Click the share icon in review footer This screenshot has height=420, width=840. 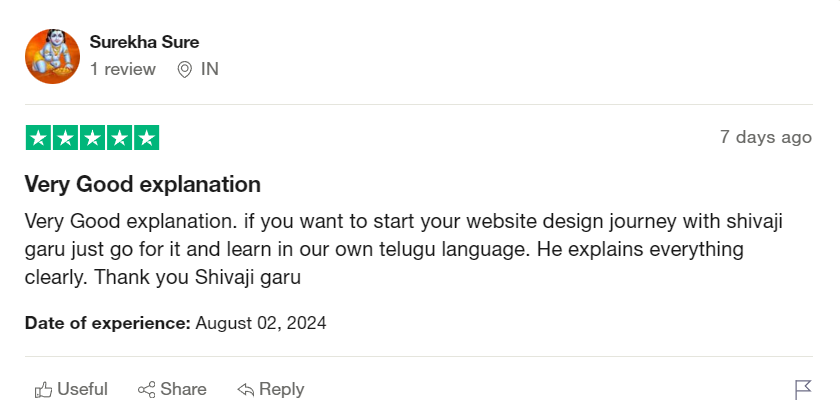coord(146,389)
